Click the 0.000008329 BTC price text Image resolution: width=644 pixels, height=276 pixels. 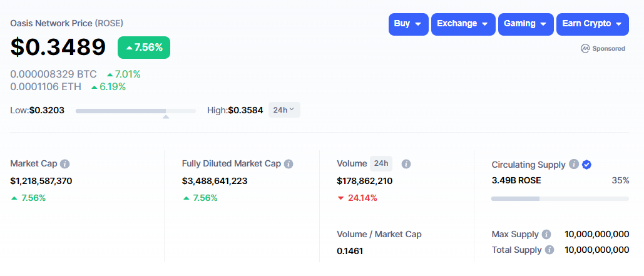(x=53, y=74)
